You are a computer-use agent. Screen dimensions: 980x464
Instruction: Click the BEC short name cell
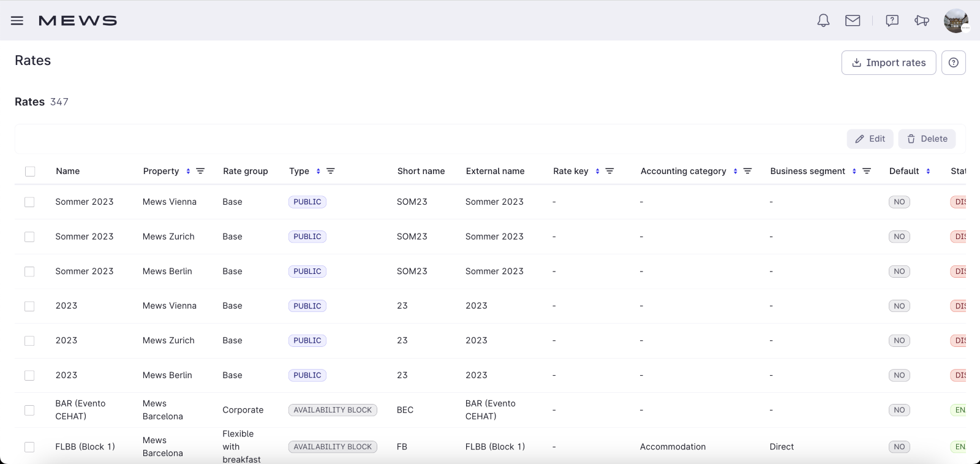coord(405,410)
